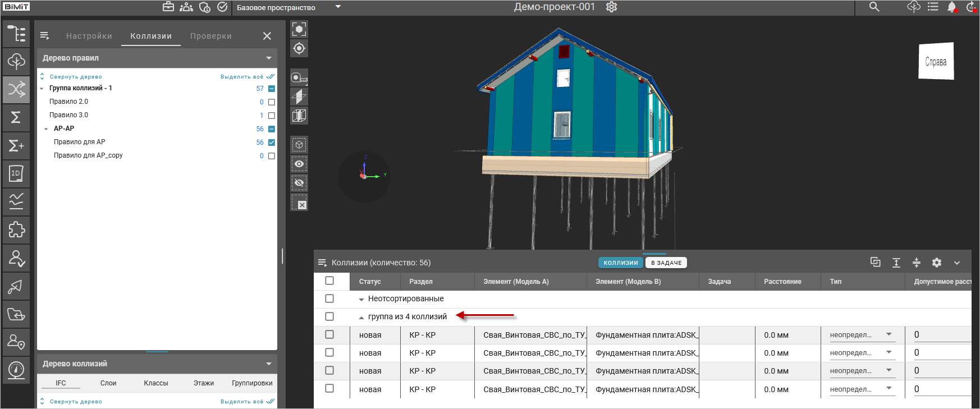
Task: Click the sigma summation sidebar icon
Action: tap(16, 117)
